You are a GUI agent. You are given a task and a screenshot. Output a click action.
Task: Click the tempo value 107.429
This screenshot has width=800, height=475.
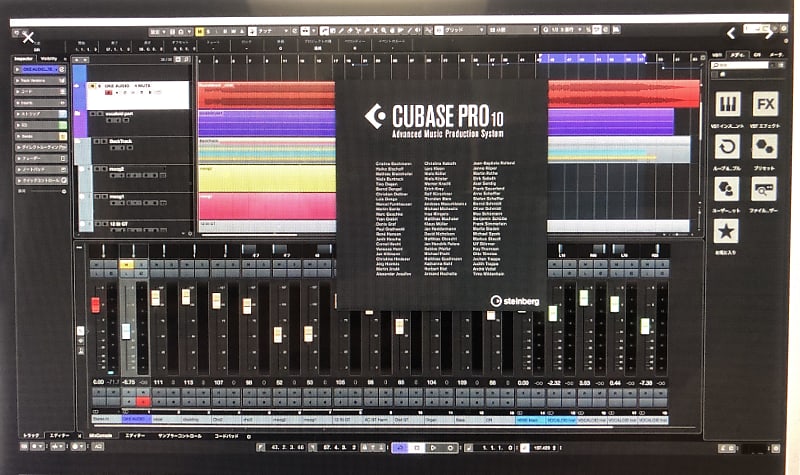[543, 447]
